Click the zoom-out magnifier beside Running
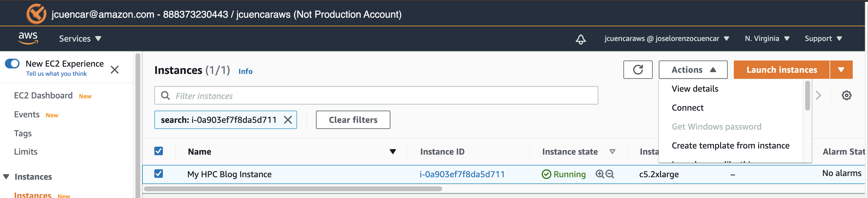Image resolution: width=868 pixels, height=198 pixels. click(610, 174)
